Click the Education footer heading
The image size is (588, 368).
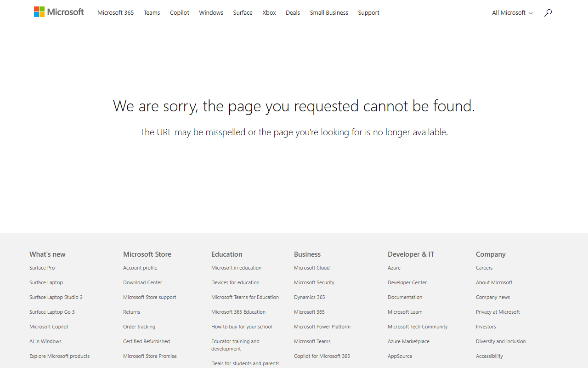tap(226, 254)
